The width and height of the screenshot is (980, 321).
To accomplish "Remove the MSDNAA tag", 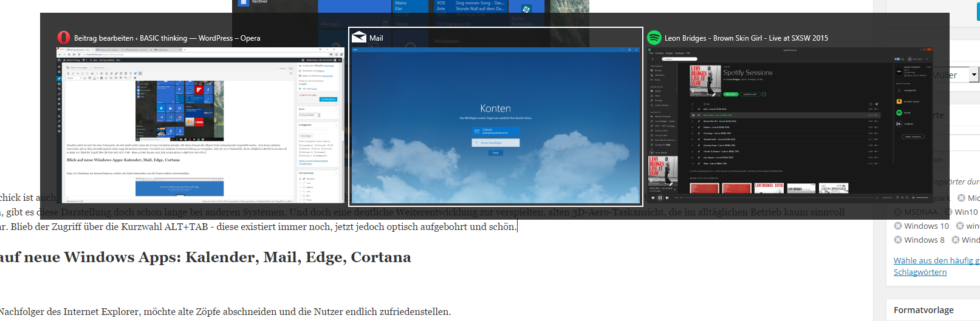I will click(898, 212).
